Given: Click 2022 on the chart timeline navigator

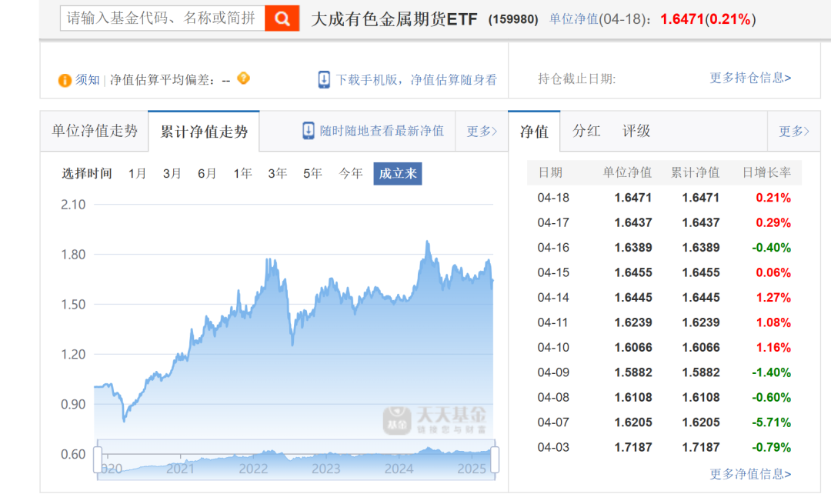Looking at the screenshot, I should (253, 469).
